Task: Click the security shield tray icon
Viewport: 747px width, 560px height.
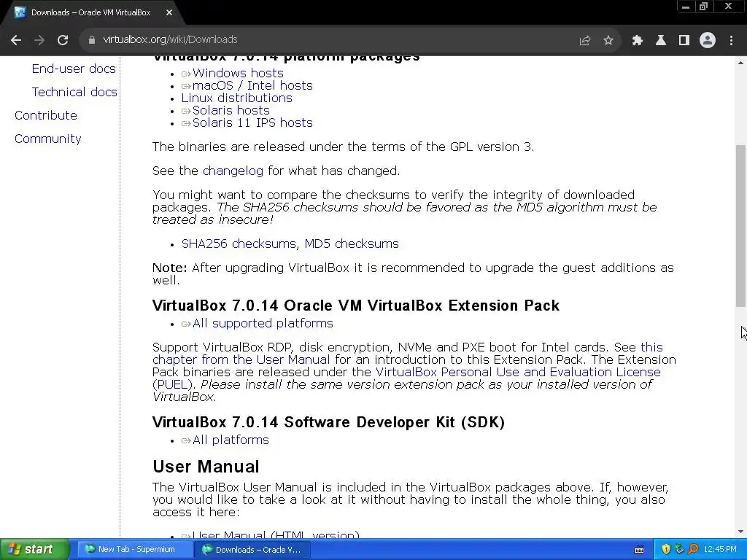Action: (x=666, y=549)
